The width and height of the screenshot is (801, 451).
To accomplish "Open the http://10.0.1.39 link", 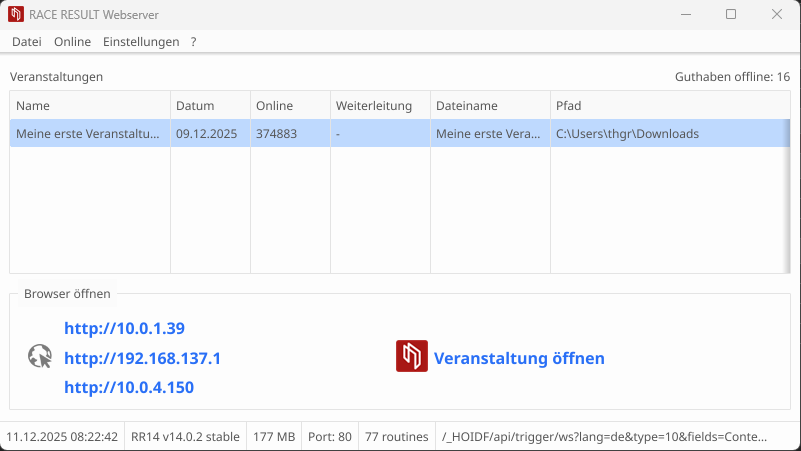I will 124,328.
